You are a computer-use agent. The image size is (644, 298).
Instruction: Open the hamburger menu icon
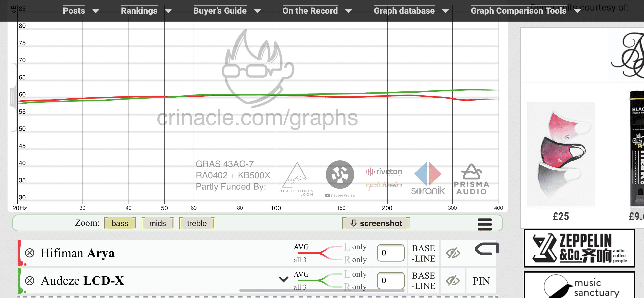[x=484, y=224]
